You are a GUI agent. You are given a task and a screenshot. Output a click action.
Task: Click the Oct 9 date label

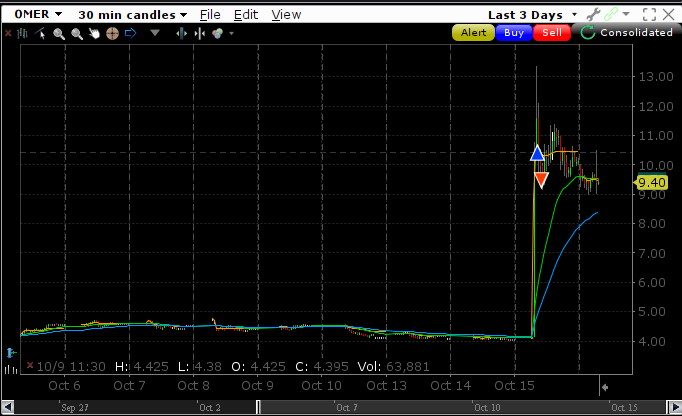point(257,386)
